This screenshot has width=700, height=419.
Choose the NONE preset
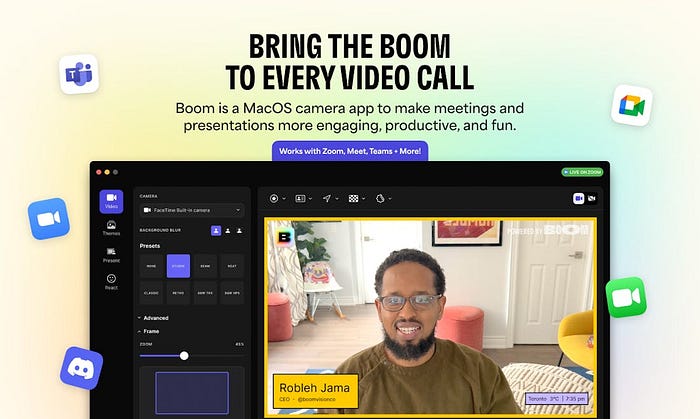pyautogui.click(x=151, y=266)
